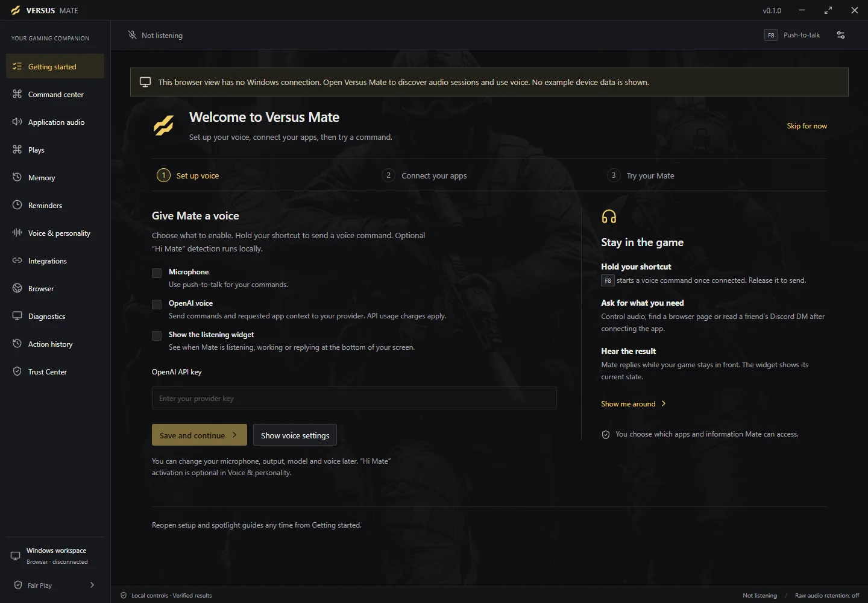868x603 pixels.
Task: Open Application audio page
Action: pos(55,122)
